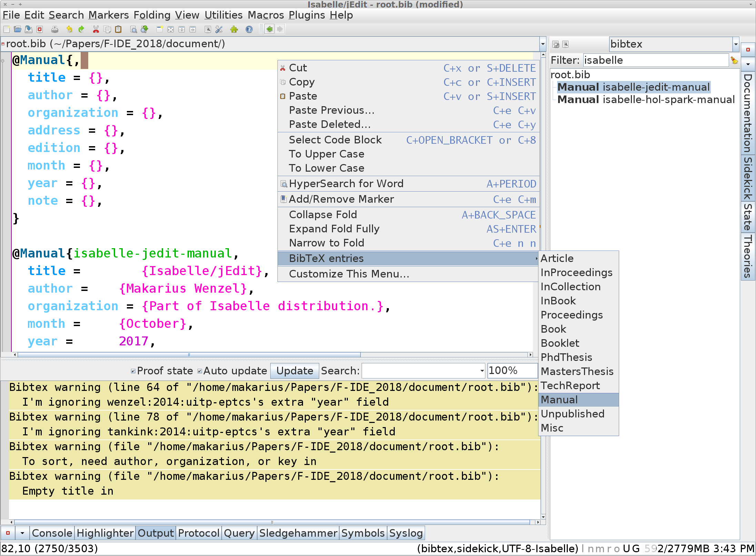Click the Find magnifier toolbar icon
This screenshot has width=756, height=556.
point(133,29)
